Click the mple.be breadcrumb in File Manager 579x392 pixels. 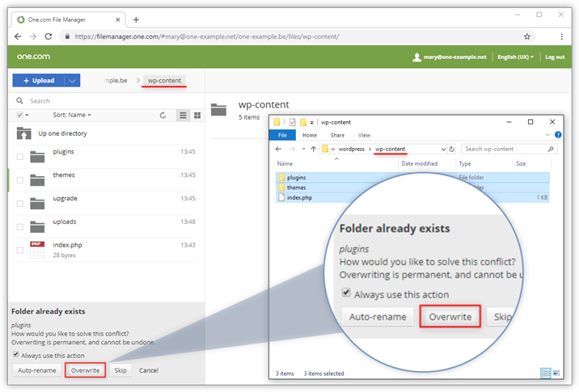tap(116, 81)
